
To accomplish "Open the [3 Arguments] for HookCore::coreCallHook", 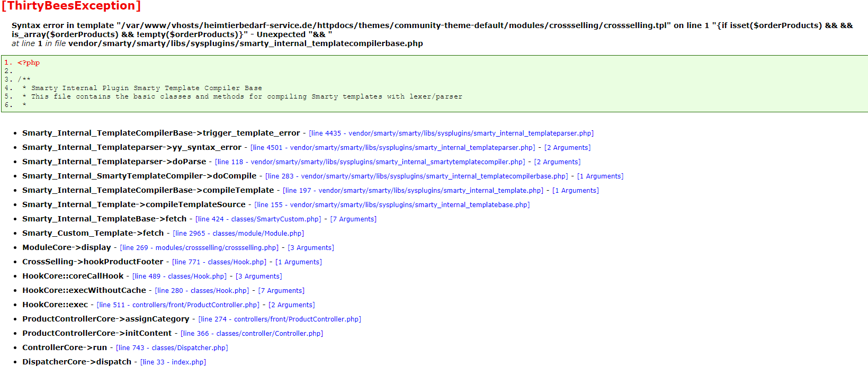I will coord(258,276).
